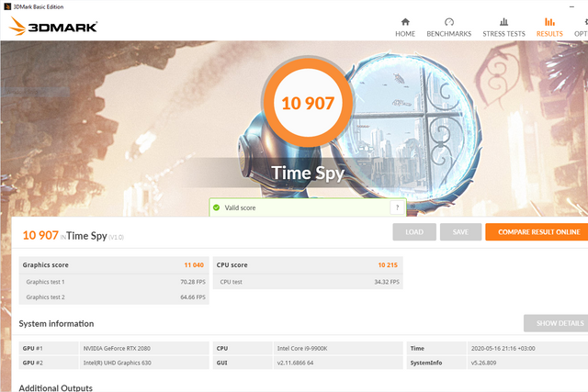
Task: Click NVIDIA GeForce RTX 2080 value
Action: click(117, 348)
